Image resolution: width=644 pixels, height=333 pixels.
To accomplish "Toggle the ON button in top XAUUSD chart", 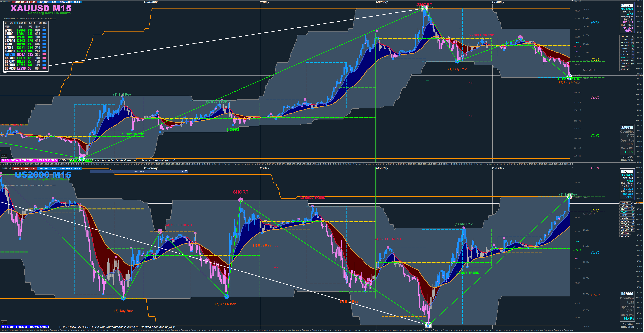I will point(4,156).
